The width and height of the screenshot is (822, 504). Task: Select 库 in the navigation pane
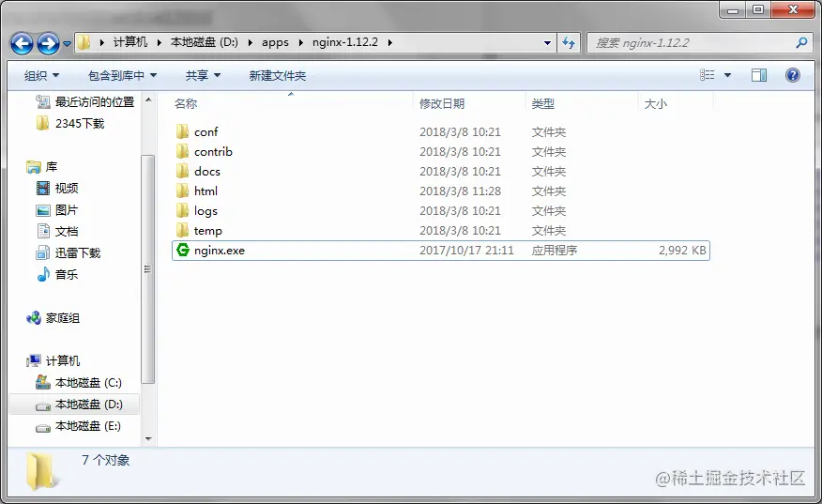tap(51, 167)
